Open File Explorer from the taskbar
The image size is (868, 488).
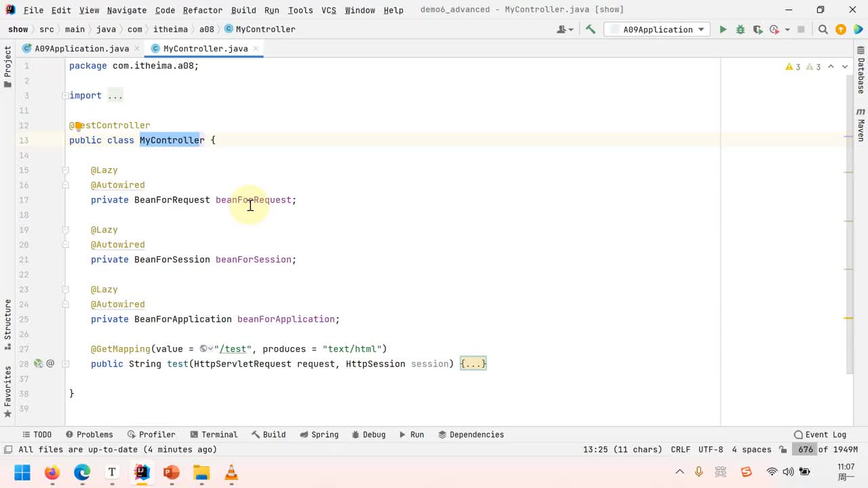tap(201, 472)
